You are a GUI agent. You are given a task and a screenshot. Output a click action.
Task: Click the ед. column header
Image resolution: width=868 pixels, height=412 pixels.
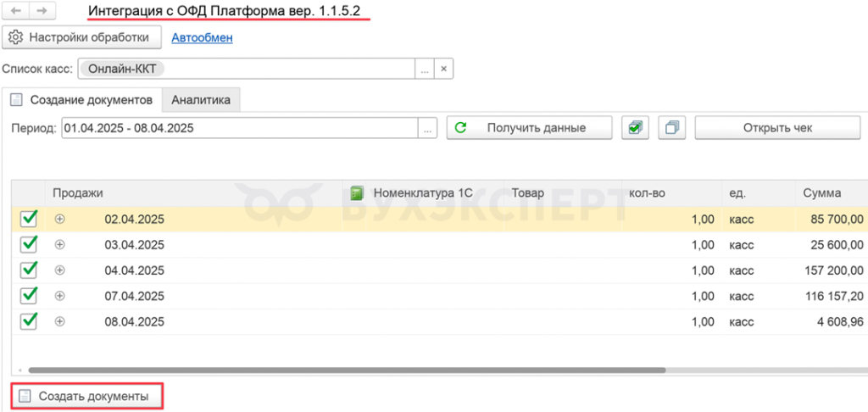point(759,193)
